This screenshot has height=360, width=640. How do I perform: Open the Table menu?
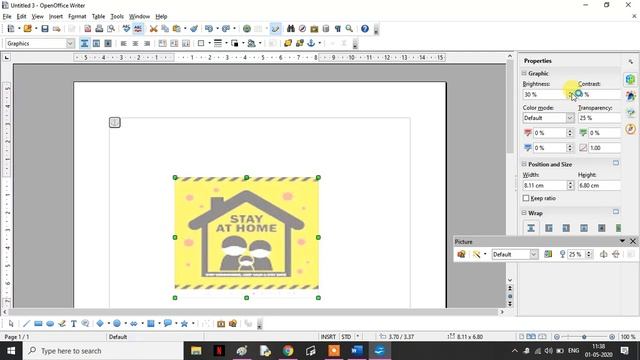(98, 16)
